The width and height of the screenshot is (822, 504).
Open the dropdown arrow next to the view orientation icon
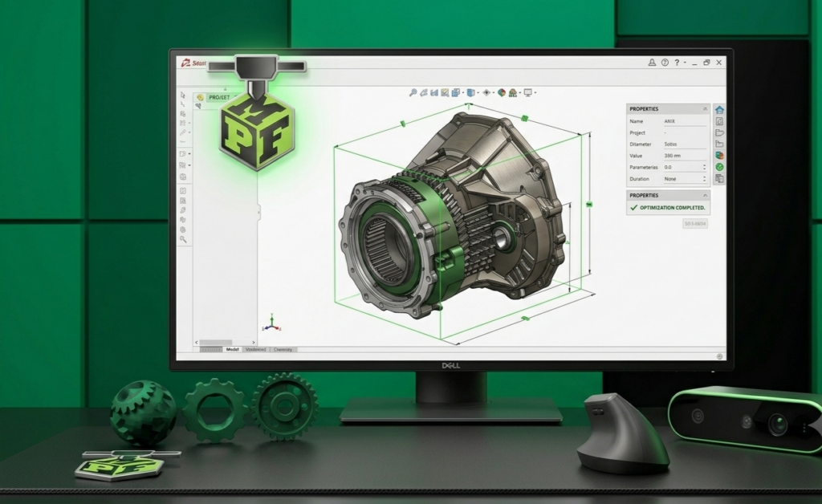[463, 93]
